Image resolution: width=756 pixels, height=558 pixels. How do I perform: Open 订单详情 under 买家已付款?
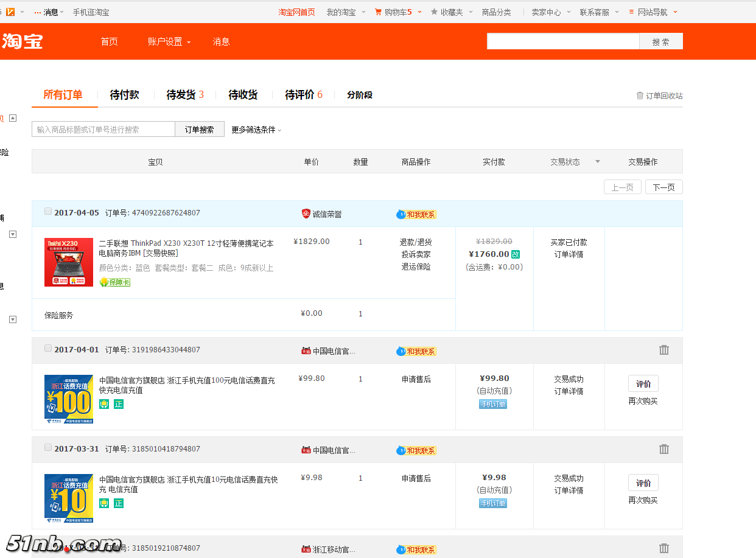[569, 254]
